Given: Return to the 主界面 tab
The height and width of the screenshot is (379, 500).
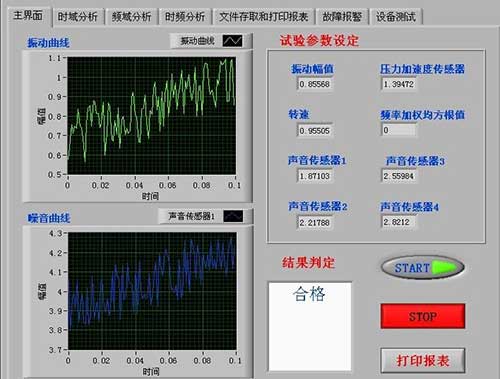Looking at the screenshot, I should point(28,16).
